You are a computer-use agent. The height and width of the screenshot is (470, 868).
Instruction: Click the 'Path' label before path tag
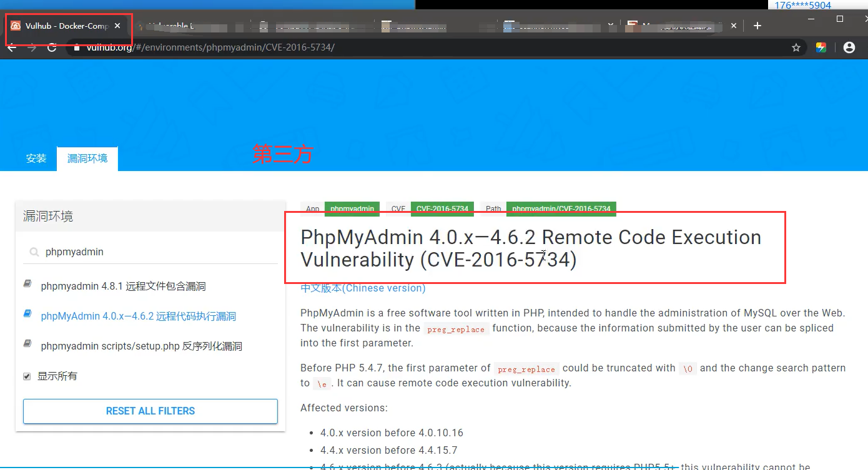click(x=493, y=209)
